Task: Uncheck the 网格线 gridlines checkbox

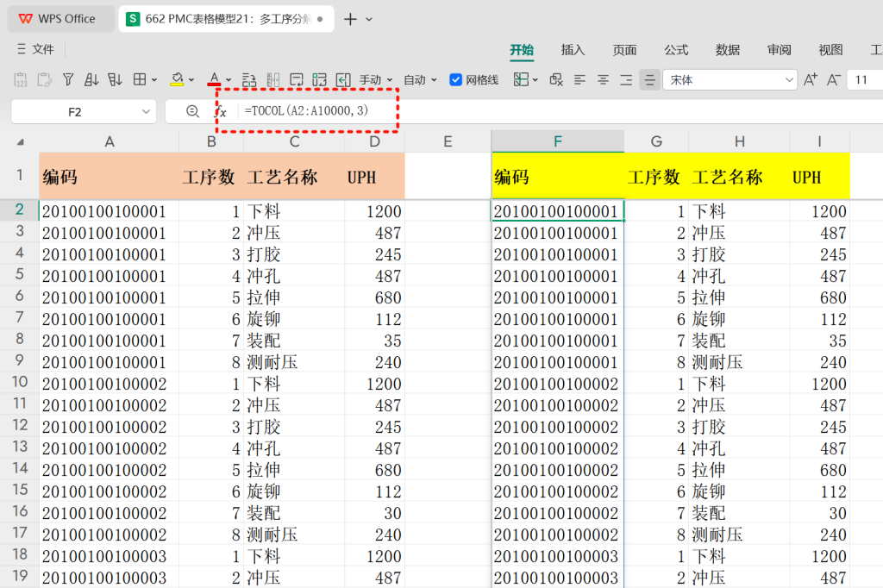Action: [x=456, y=80]
